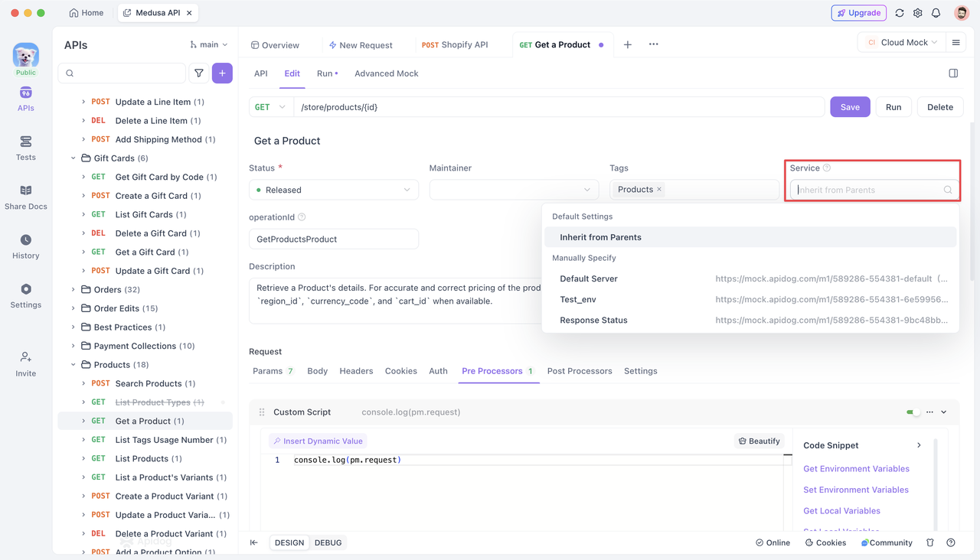Collapse the Custom Script chevron
Image resolution: width=980 pixels, height=560 pixels.
pyautogui.click(x=944, y=412)
